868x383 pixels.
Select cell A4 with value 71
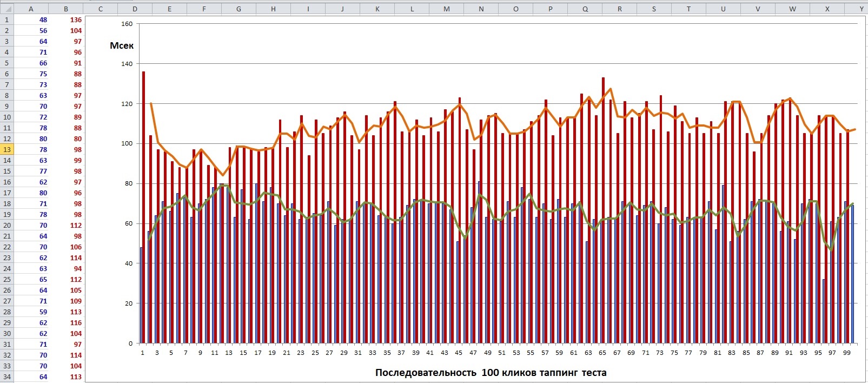31,52
